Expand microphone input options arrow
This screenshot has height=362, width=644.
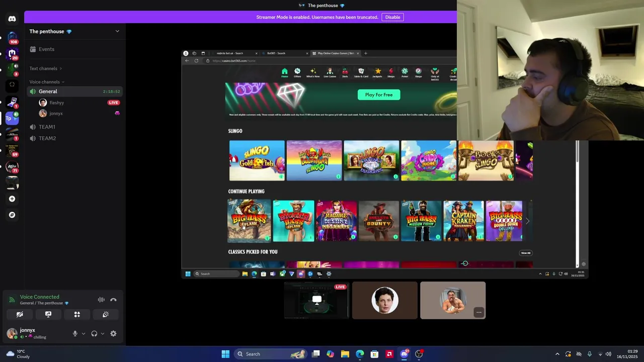click(83, 333)
